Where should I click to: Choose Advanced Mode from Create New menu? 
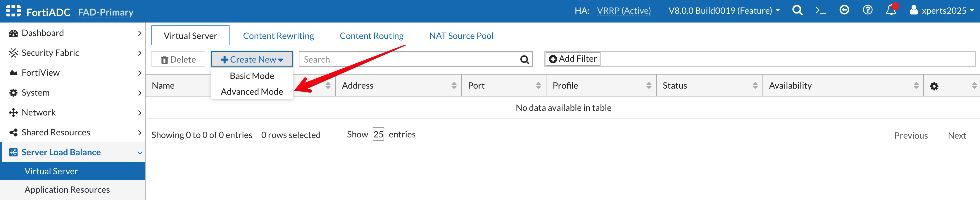point(251,92)
